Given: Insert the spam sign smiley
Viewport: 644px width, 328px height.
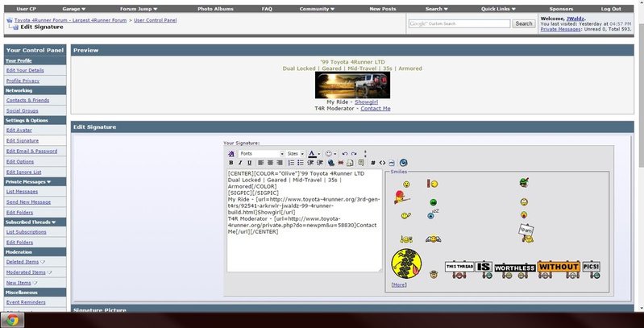Looking at the screenshot, I should [x=526, y=234].
